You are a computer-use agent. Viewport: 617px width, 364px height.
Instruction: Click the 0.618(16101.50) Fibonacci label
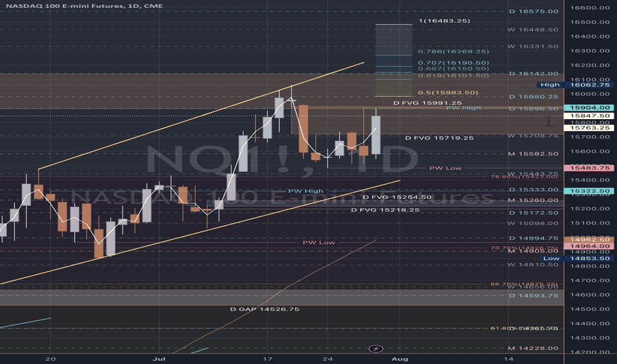pos(453,75)
